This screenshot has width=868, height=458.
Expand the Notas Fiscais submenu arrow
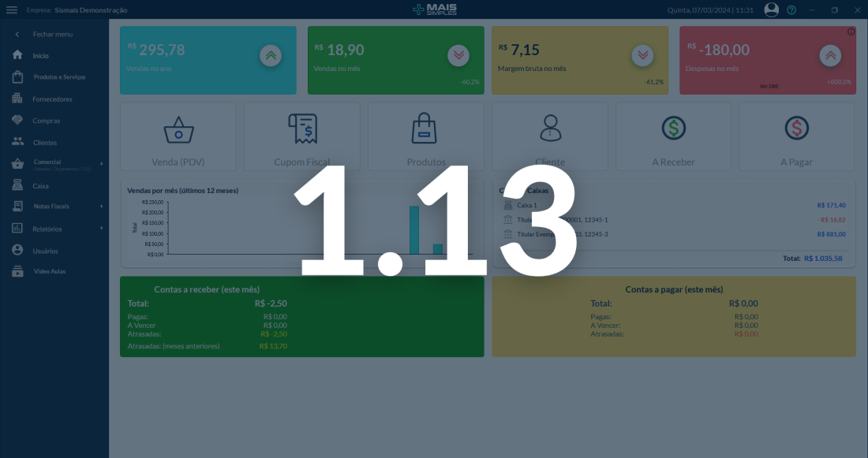tap(101, 207)
